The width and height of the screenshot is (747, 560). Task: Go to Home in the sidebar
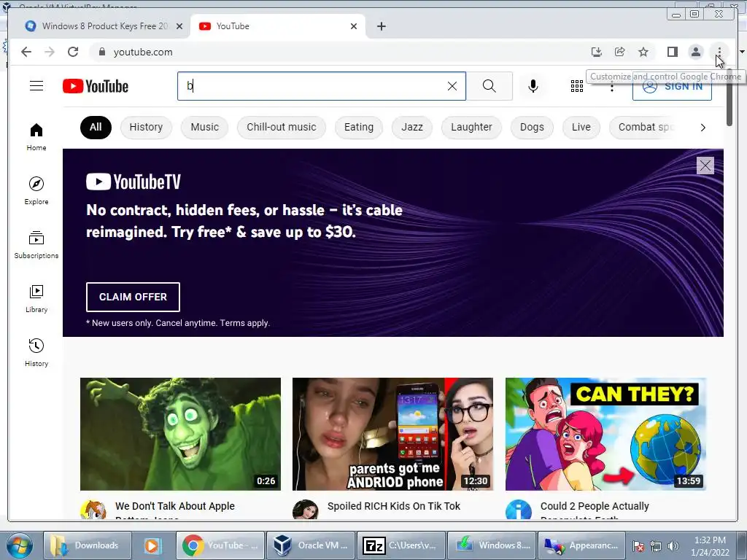pos(36,137)
